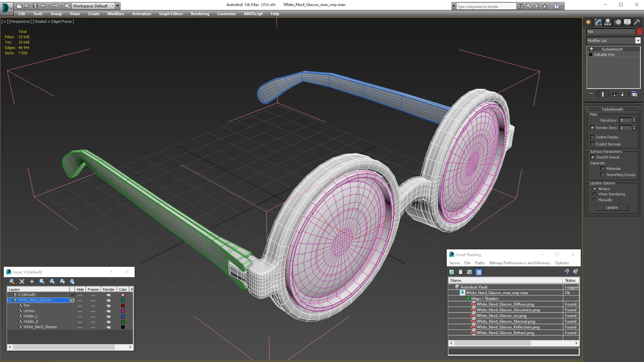Click the binoculars search icon
644x362 pixels.
[x=521, y=6]
